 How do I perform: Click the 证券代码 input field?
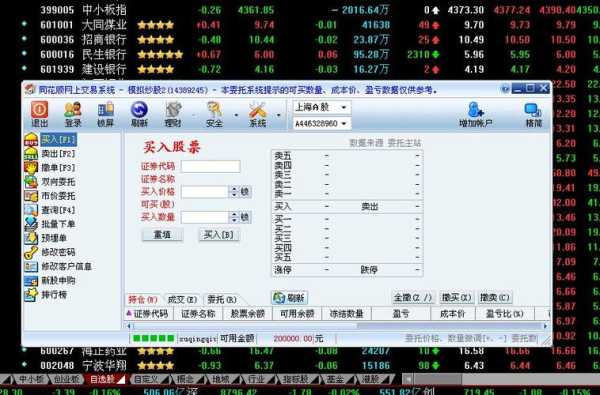pos(210,166)
